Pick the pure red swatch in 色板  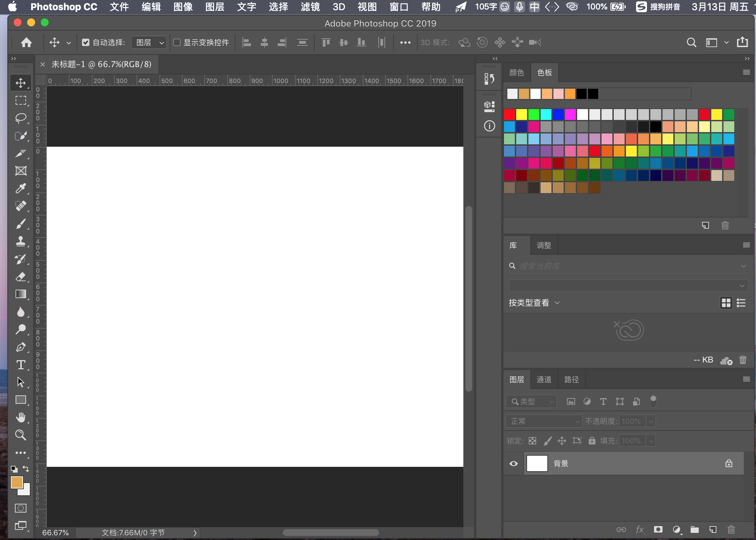point(509,115)
